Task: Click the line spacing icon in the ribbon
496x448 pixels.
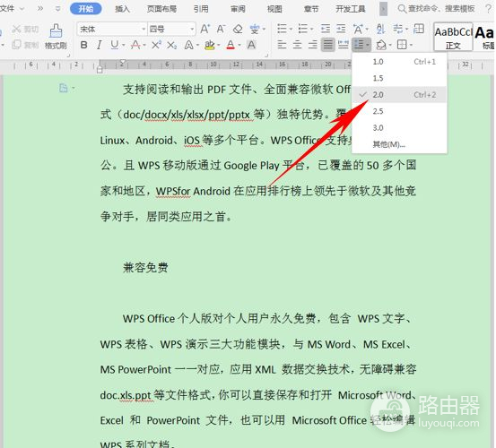Action: 359,45
